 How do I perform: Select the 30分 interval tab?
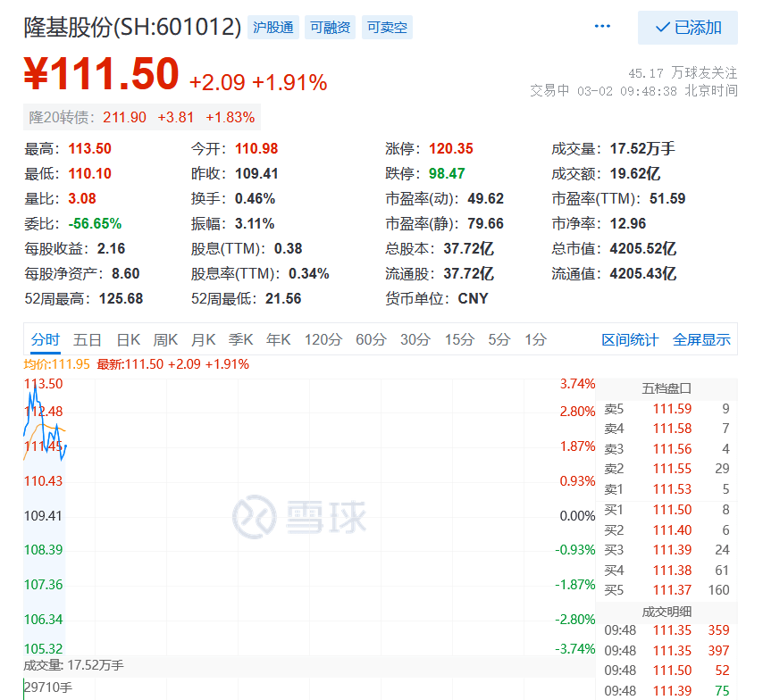tap(415, 339)
